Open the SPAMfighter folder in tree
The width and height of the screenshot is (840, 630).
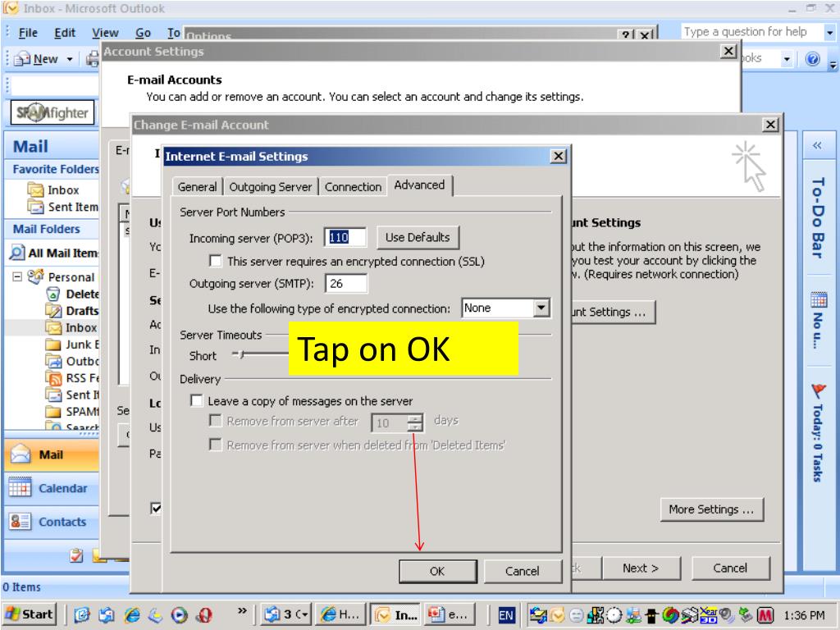click(72, 412)
